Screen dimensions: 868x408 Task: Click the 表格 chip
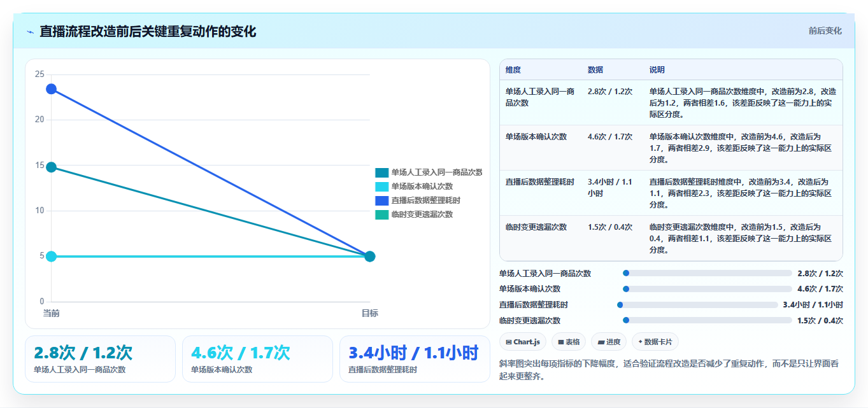click(569, 342)
